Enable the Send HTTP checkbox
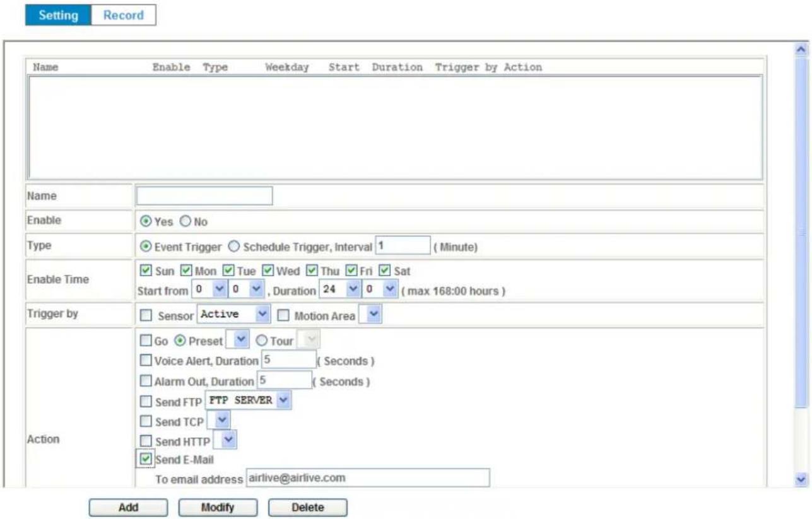Viewport: 812px width, 519px height. click(x=145, y=441)
